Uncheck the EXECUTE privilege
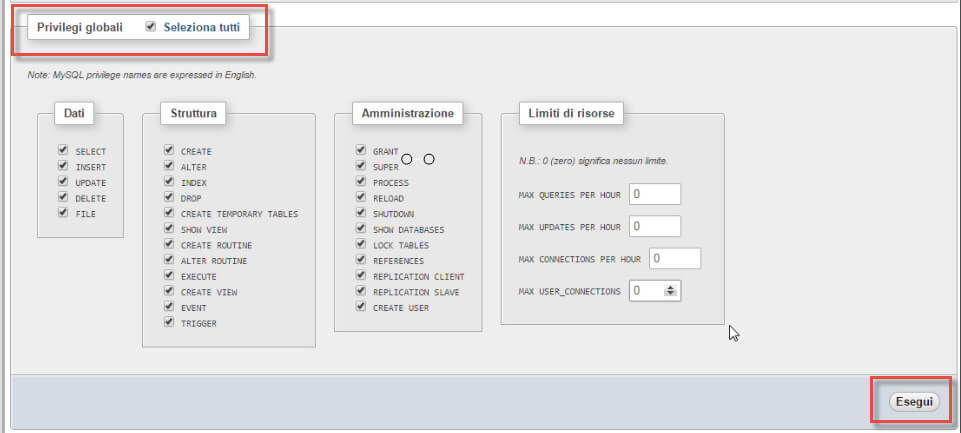Image resolution: width=961 pixels, height=433 pixels. [169, 276]
